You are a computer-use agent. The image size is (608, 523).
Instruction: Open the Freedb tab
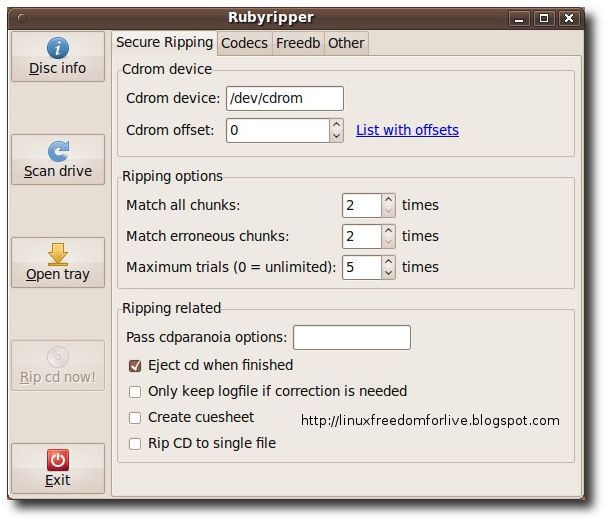click(x=298, y=43)
